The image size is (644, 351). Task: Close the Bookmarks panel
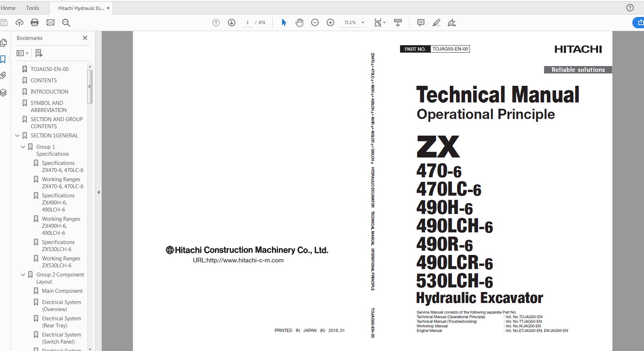[x=85, y=38]
